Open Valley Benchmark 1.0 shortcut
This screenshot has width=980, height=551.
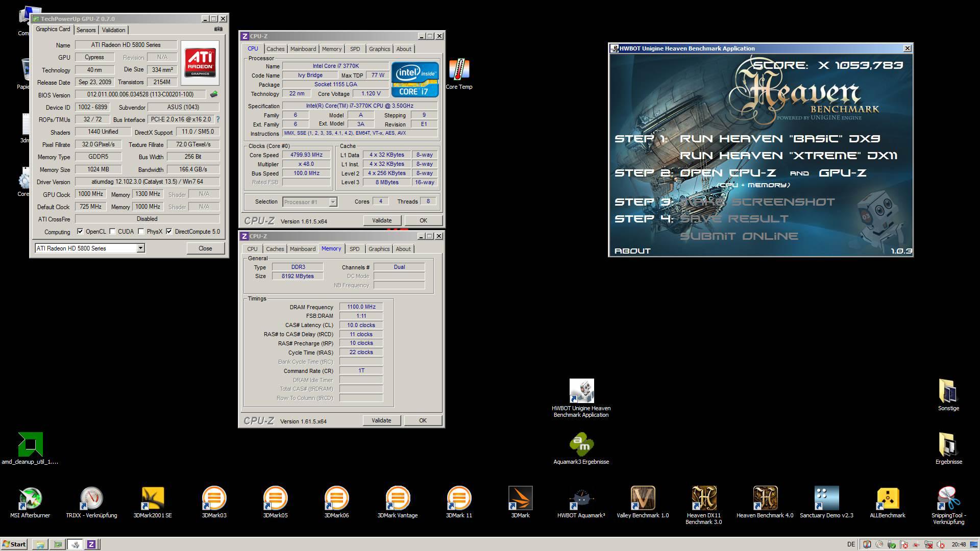tap(643, 502)
